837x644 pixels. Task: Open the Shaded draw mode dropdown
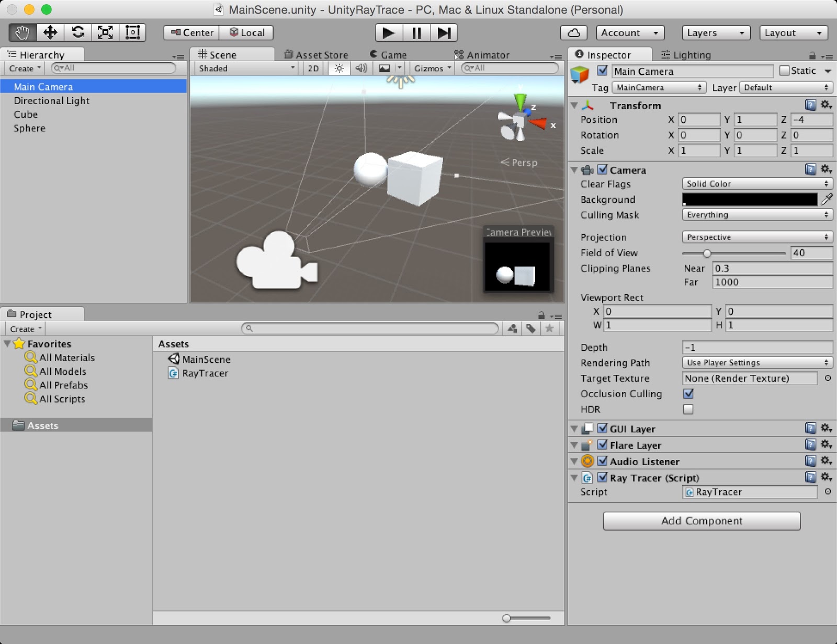(x=246, y=68)
